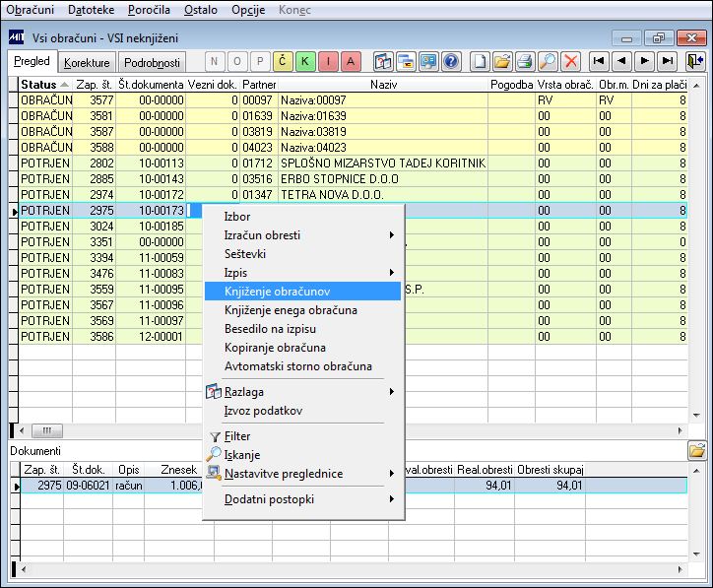Click the Naziv column header
The width and height of the screenshot is (713, 588).
pyautogui.click(x=383, y=84)
